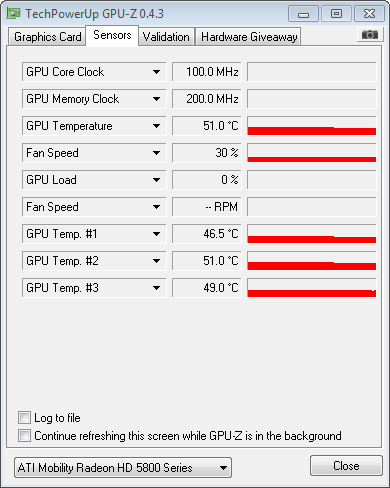Click the camera screenshot icon
Screen dimensions: 390x488
[370, 34]
